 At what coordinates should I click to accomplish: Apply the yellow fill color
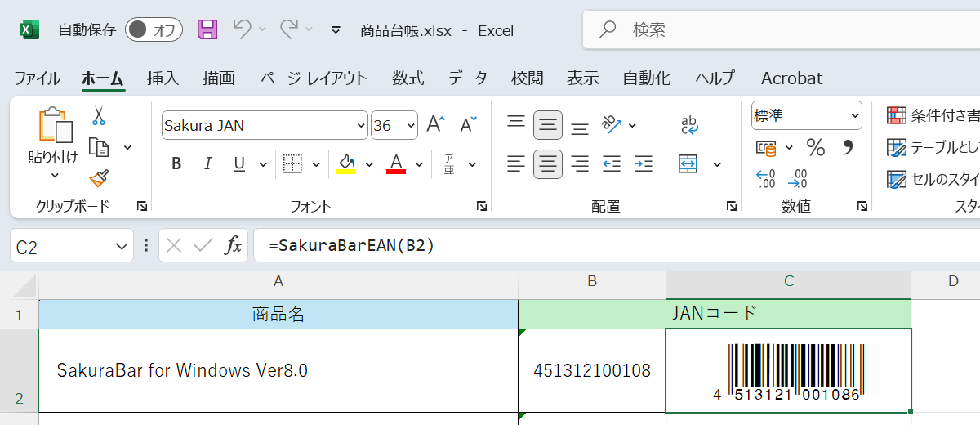click(346, 164)
